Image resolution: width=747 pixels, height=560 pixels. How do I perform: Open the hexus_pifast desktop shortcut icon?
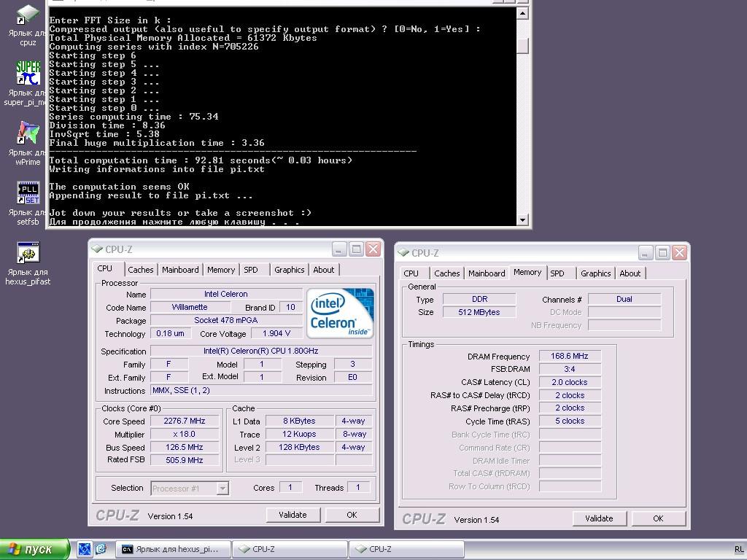click(x=28, y=252)
